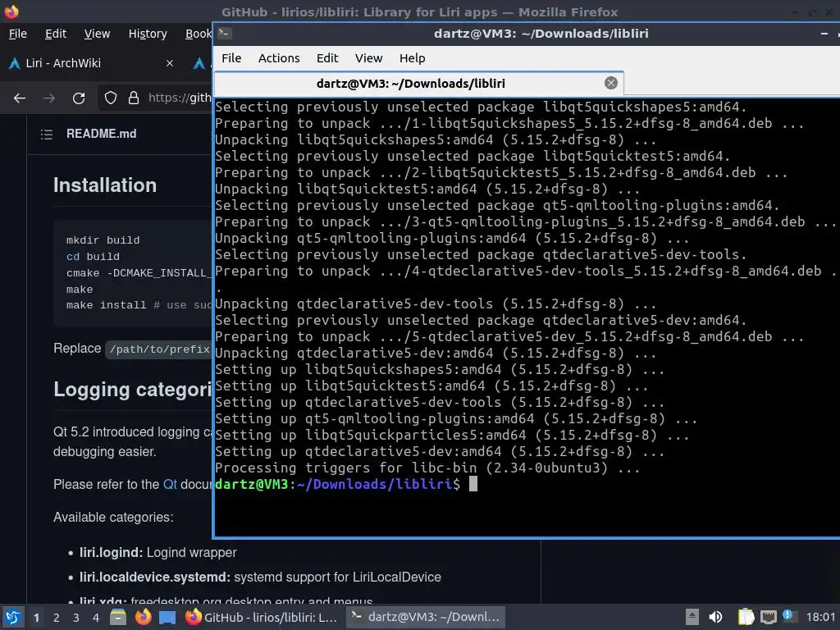Select the dartz@VM3 ~/Downloads/libliri terminal tab
Image resolution: width=840 pixels, height=630 pixels.
418,84
